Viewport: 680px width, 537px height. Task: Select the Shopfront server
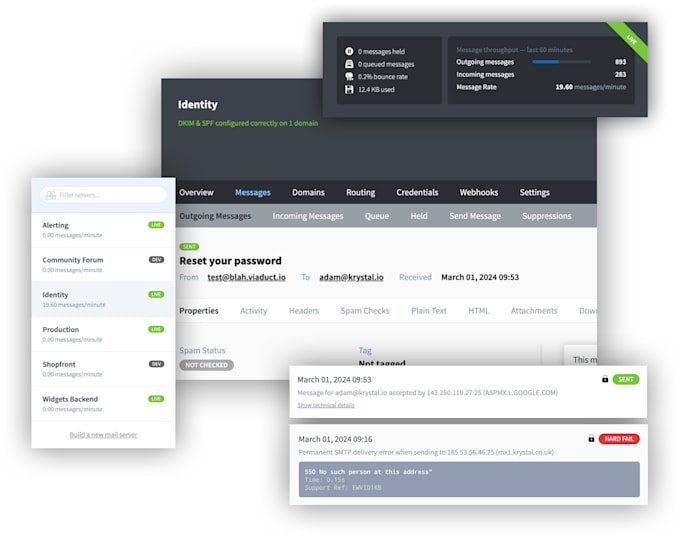[103, 369]
